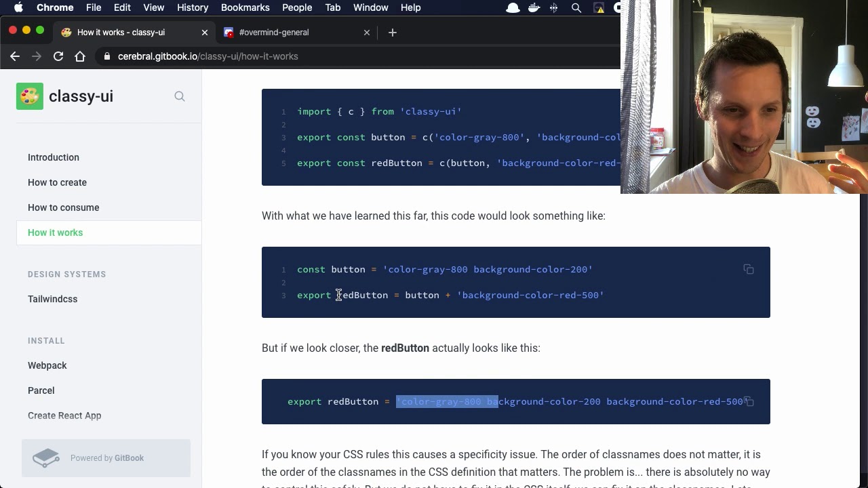Screen dimensions: 868x488
Task: Open a new tab with the plus icon
Action: (392, 32)
